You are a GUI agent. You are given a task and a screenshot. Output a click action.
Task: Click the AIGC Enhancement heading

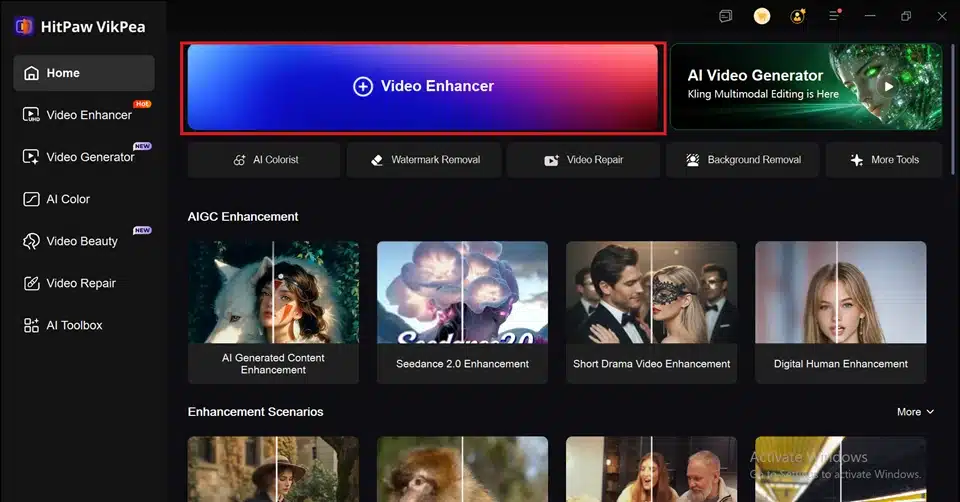(x=243, y=217)
